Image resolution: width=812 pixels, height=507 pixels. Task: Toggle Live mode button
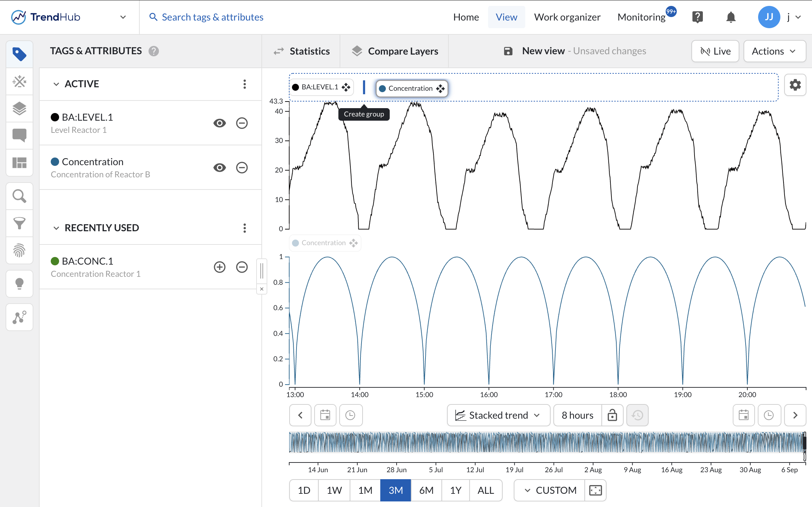[x=715, y=51]
